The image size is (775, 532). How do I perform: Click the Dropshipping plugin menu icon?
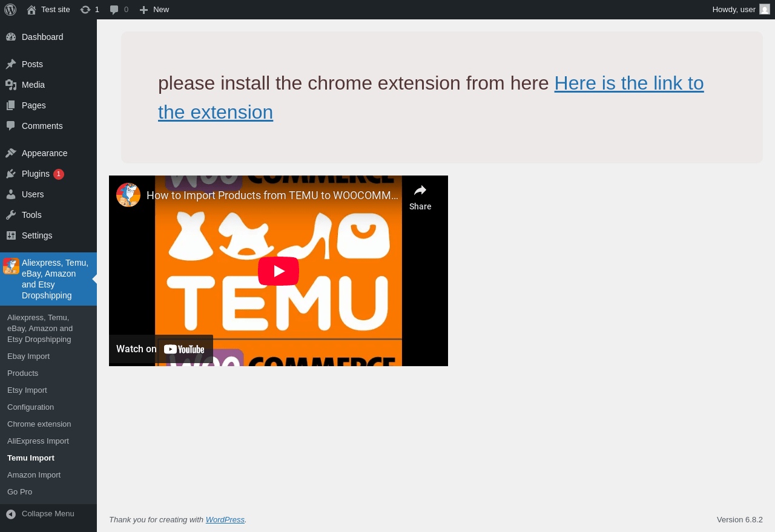point(11,266)
